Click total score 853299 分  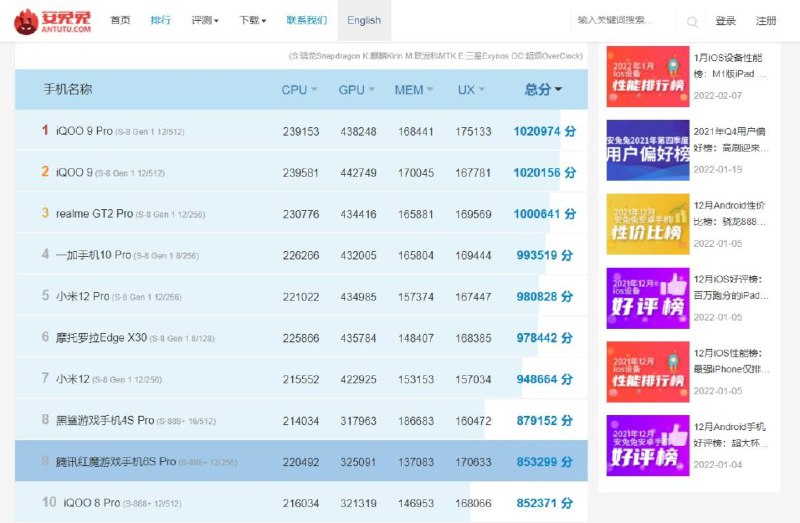[x=544, y=462]
